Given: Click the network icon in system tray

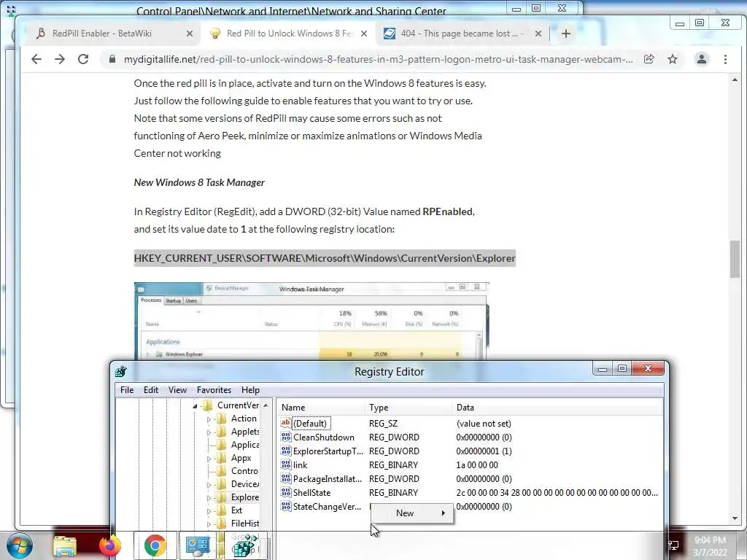Looking at the screenshot, I should click(x=673, y=545).
